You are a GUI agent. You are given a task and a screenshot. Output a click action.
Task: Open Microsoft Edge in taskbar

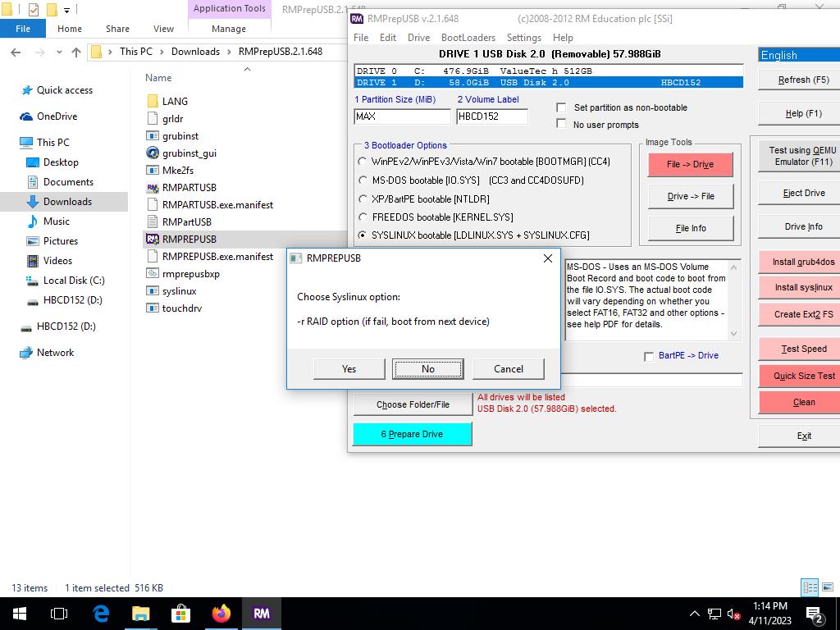[x=101, y=613]
